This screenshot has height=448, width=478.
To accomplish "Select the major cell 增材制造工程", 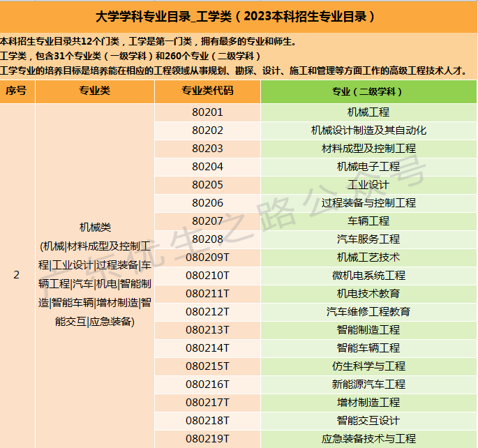I will click(368, 403).
